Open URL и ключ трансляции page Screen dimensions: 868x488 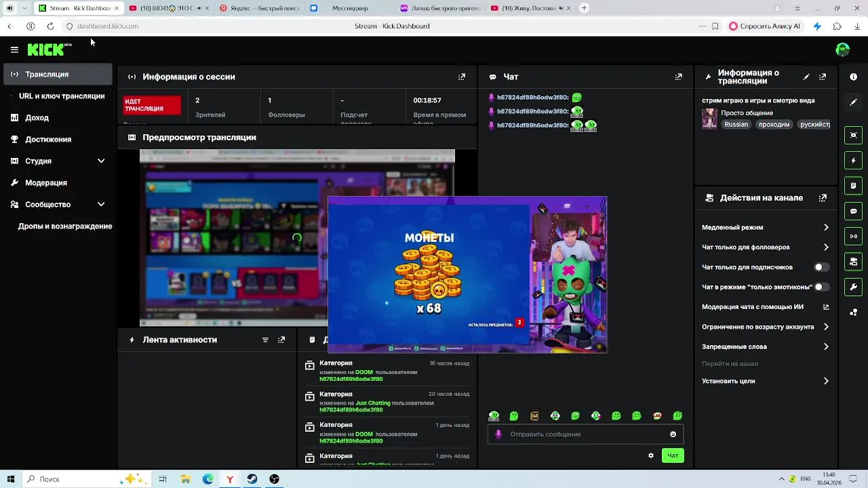62,96
